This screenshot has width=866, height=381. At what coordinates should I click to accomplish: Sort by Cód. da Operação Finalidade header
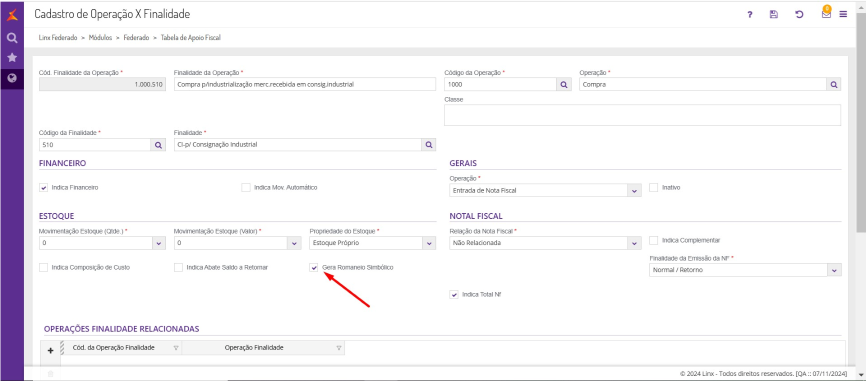pos(113,348)
